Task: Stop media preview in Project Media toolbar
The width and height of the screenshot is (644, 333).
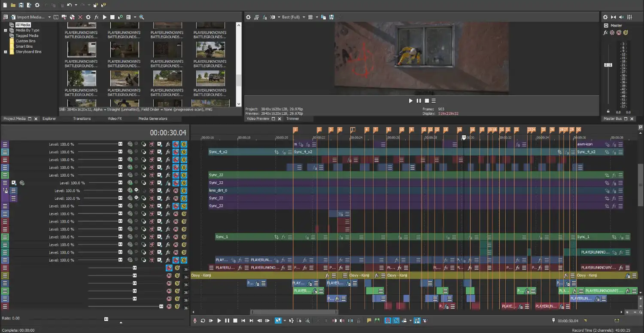Action: (112, 17)
